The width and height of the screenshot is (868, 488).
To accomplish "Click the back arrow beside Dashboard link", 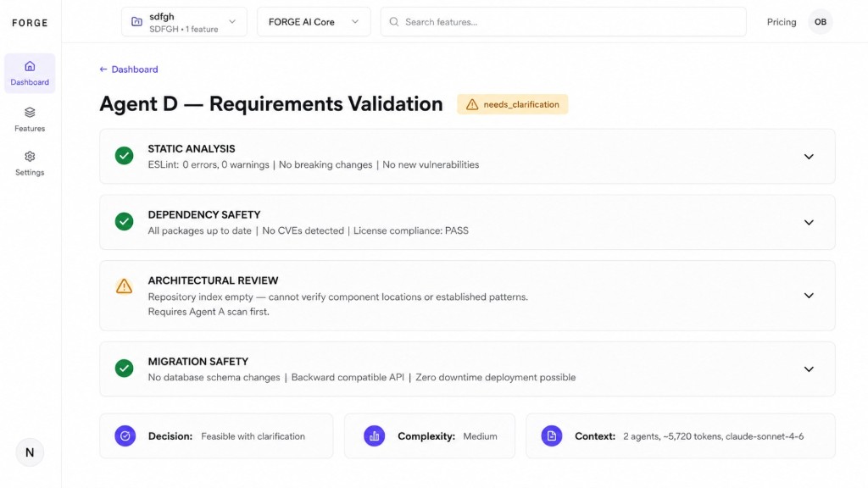I will [103, 69].
